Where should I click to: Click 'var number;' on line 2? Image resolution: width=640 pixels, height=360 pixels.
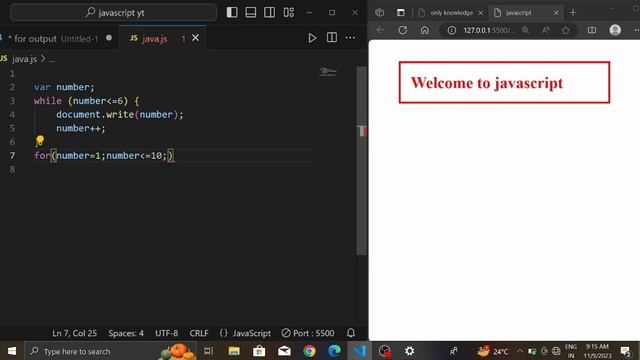click(x=64, y=87)
